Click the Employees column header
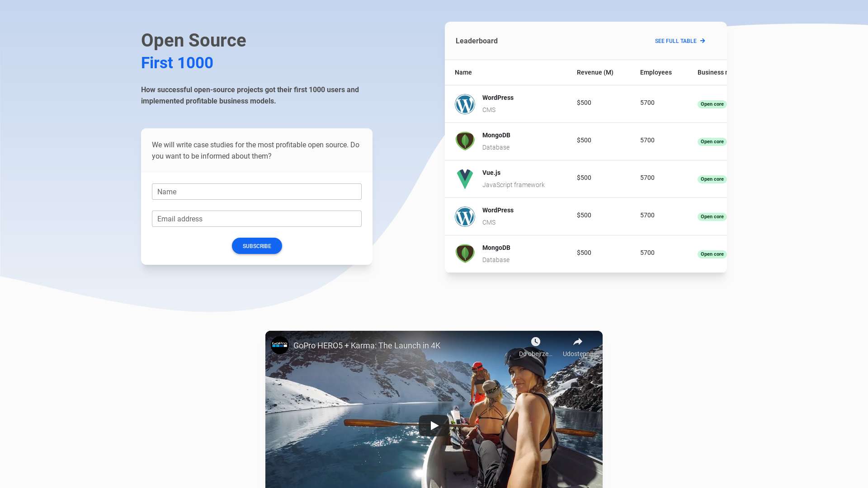This screenshot has width=868, height=488. pos(656,72)
